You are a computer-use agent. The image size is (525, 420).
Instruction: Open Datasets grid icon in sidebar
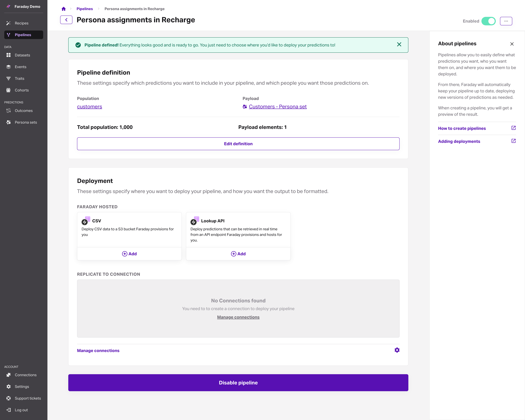[x=9, y=55]
